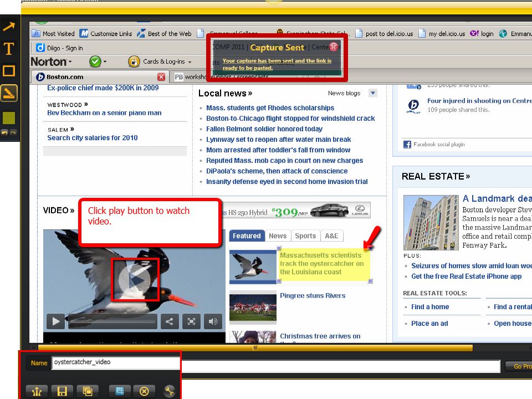This screenshot has width=532, height=399.
Task: Close the Boston.com tab
Action: pos(161,77)
